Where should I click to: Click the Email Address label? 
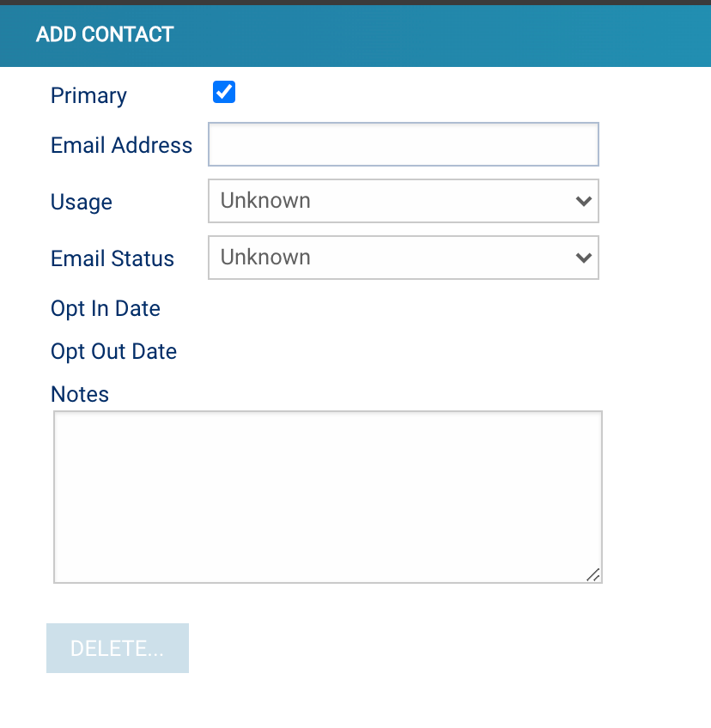point(121,145)
